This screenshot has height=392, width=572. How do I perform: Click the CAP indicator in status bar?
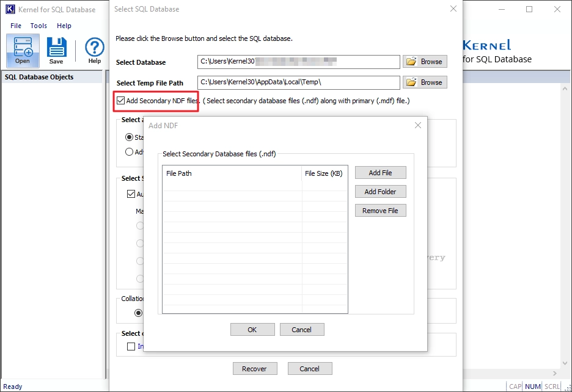click(x=515, y=387)
